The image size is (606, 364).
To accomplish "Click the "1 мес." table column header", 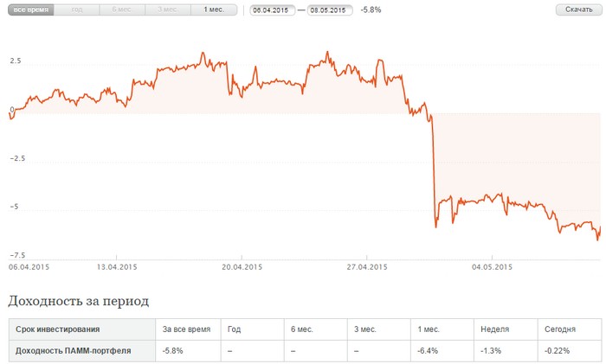I will 429,329.
